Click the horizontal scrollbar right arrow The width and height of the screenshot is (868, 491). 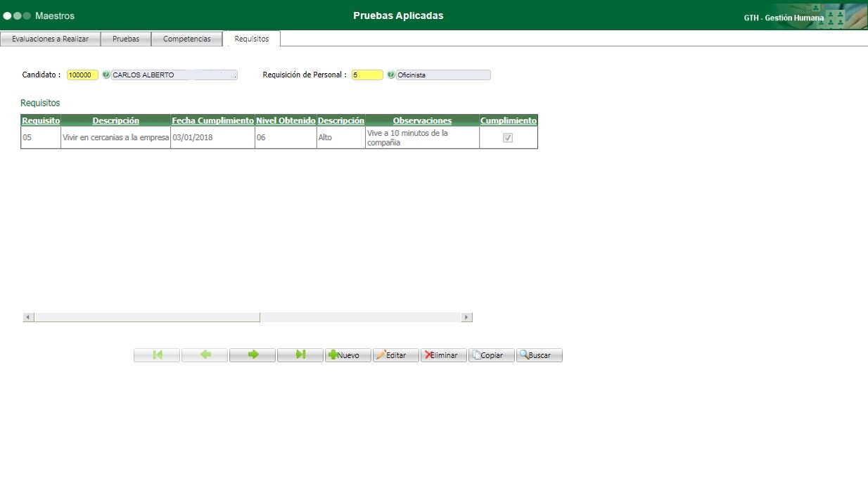click(x=467, y=317)
